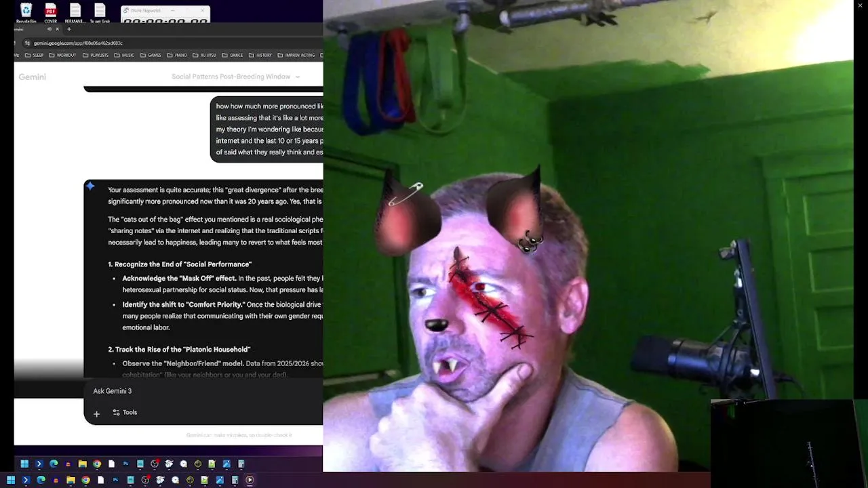Viewport: 868px width, 488px height.
Task: Open the MUSIC bookmarks folder
Action: [x=124, y=55]
